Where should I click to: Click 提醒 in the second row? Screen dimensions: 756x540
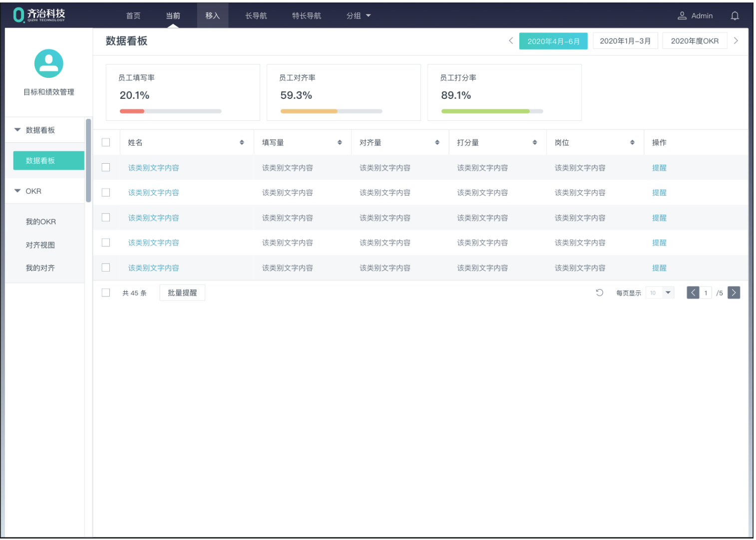click(x=659, y=193)
